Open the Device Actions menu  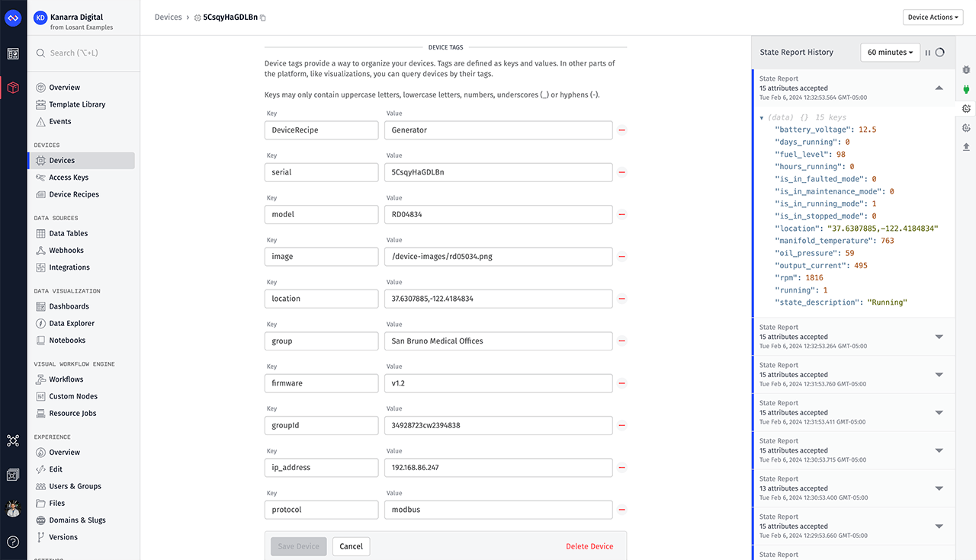[933, 17]
